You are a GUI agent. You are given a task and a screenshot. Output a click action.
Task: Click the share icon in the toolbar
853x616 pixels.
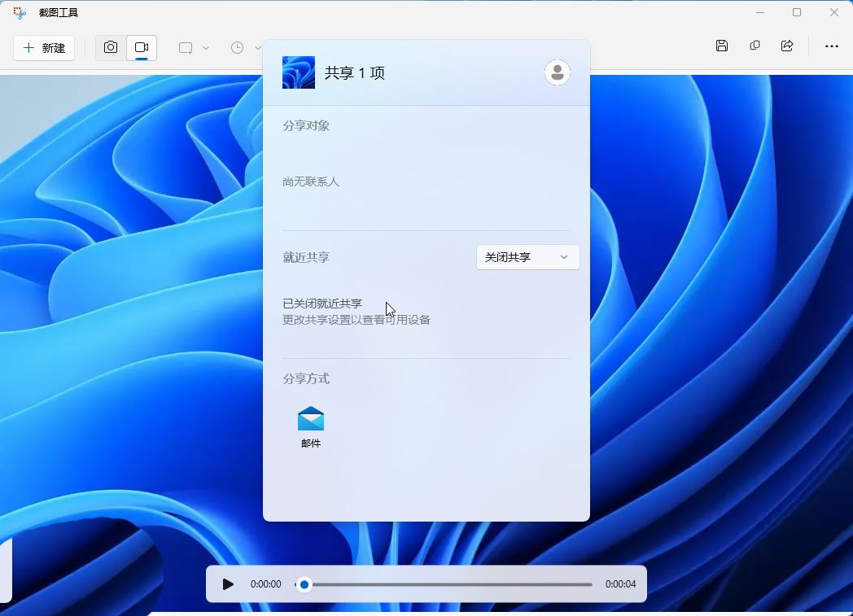click(x=787, y=46)
